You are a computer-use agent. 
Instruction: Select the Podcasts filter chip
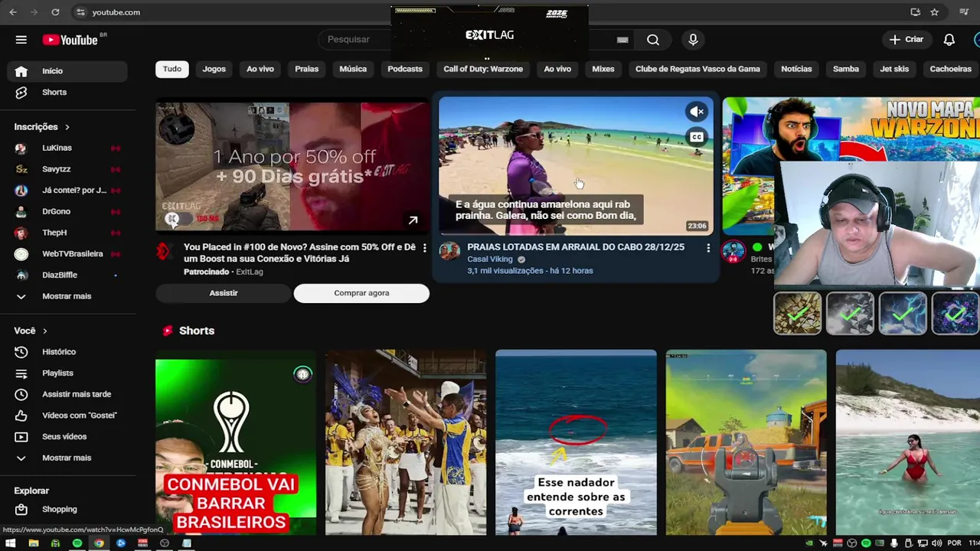tap(405, 69)
